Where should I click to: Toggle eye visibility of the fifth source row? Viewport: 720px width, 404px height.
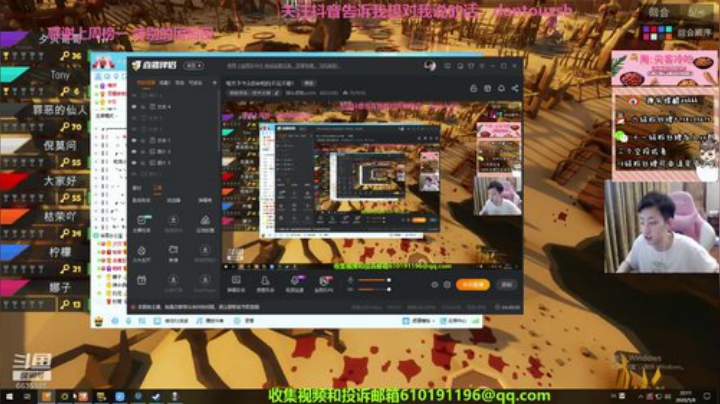(134, 140)
